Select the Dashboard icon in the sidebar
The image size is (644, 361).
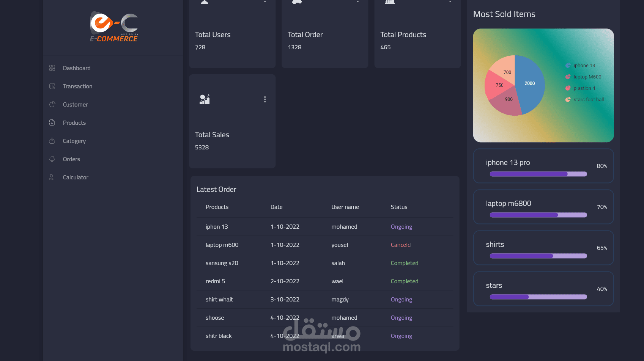[x=52, y=68]
